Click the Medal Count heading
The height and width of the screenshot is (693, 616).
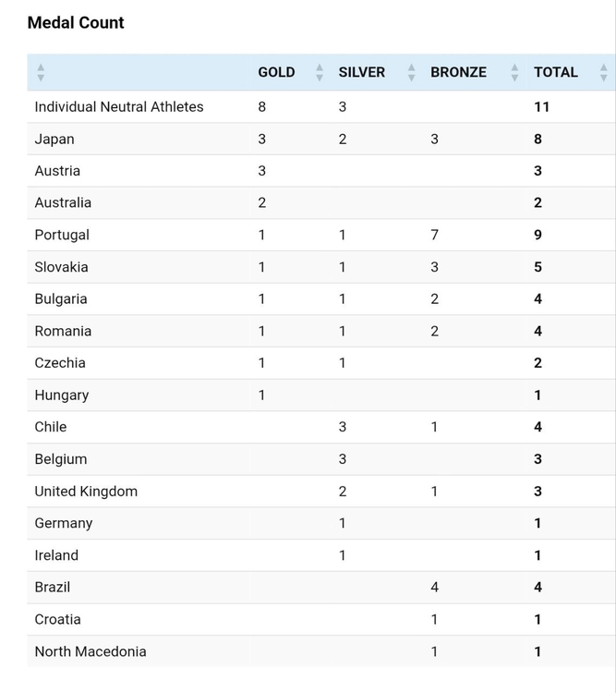coord(76,23)
